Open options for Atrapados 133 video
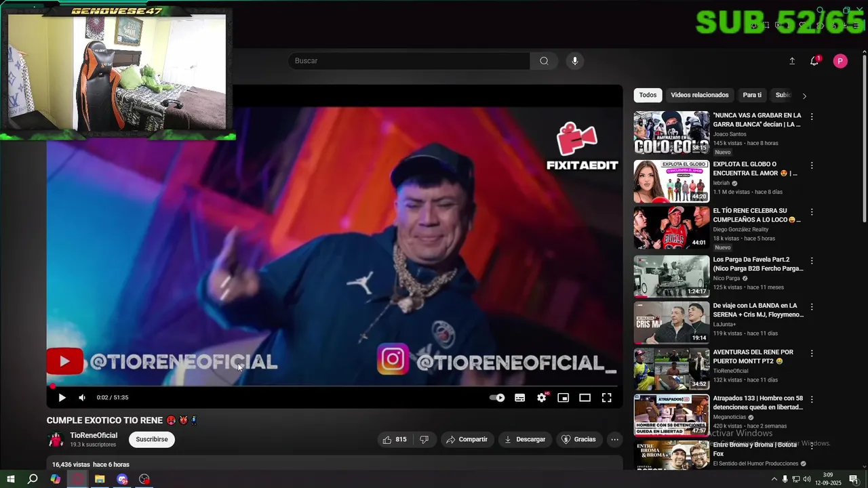Viewport: 868px width, 488px height. 812,400
